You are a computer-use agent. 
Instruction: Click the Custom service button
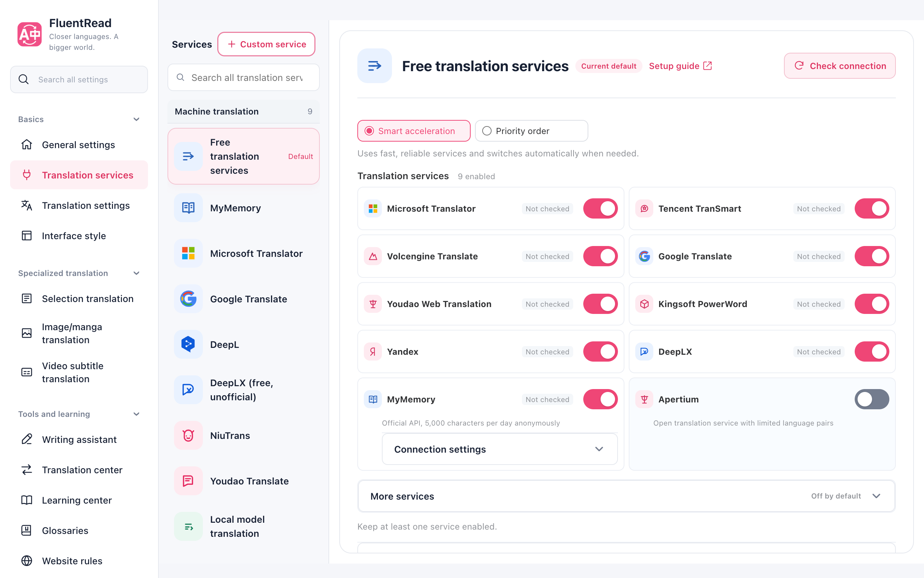(266, 44)
